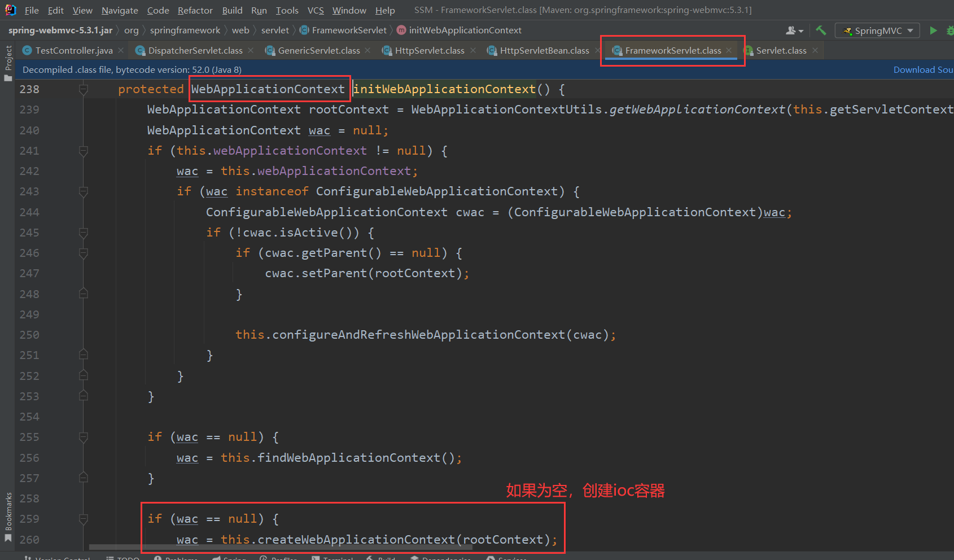Collapse fold marker at line 246
The image size is (954, 560).
[x=84, y=253]
